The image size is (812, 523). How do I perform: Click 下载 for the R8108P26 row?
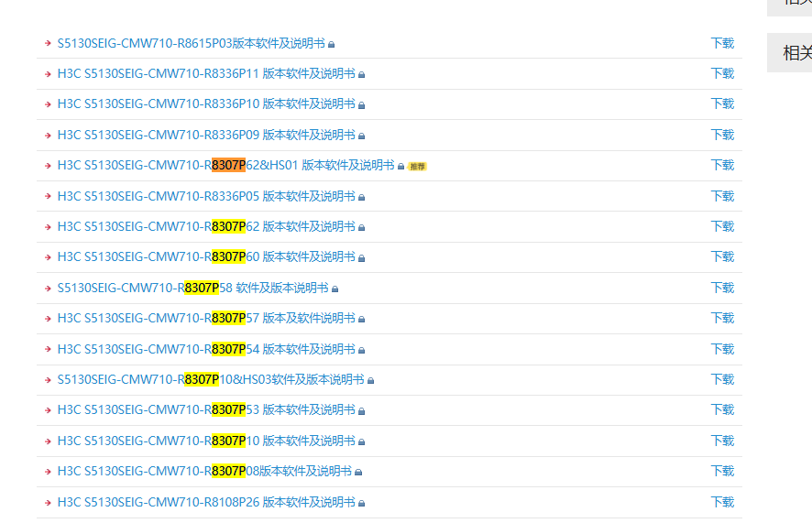pyautogui.click(x=722, y=502)
